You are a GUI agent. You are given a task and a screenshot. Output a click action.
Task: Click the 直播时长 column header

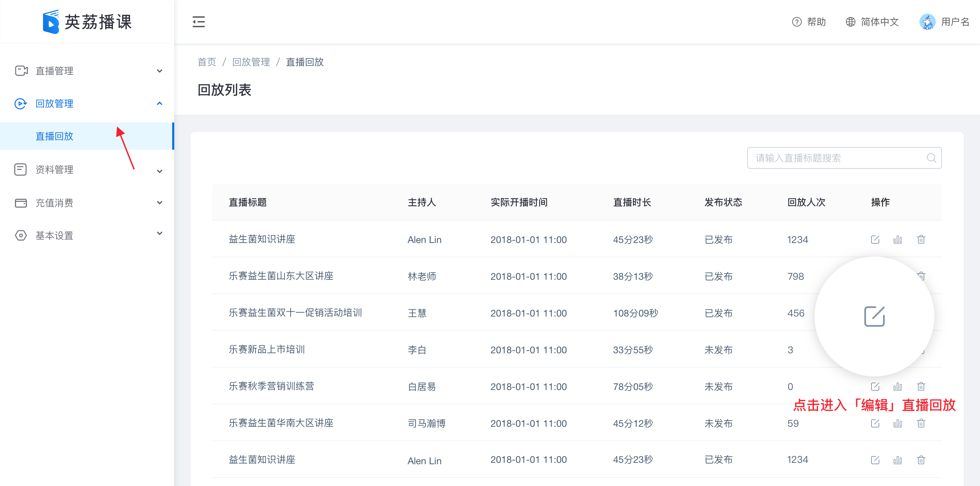click(x=632, y=202)
